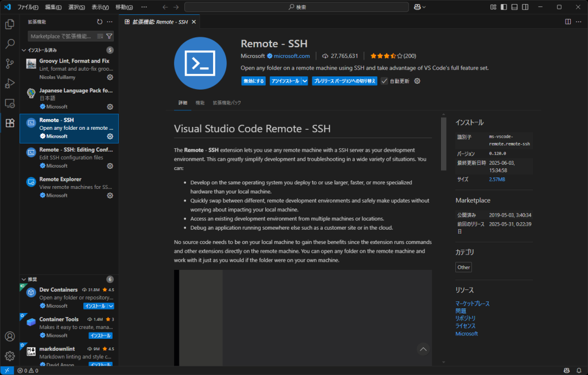Open editor more actions menu

(x=579, y=22)
